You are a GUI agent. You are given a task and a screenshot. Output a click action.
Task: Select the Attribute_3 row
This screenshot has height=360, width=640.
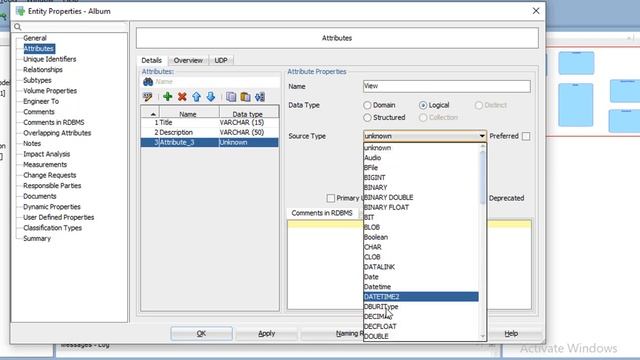(210, 142)
